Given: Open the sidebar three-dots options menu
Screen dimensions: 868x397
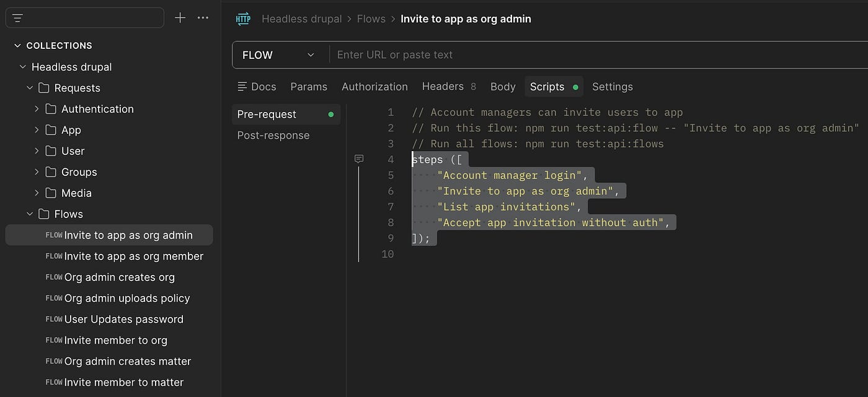Looking at the screenshot, I should (203, 18).
